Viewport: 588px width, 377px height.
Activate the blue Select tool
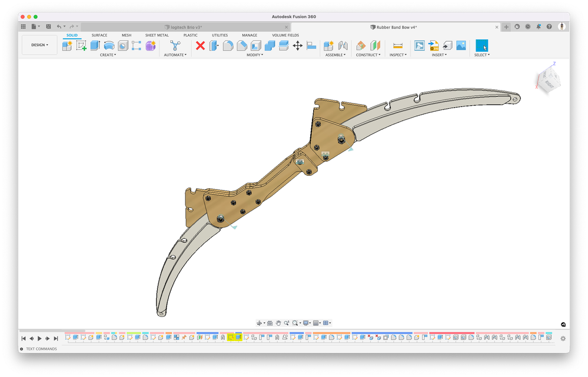click(482, 46)
